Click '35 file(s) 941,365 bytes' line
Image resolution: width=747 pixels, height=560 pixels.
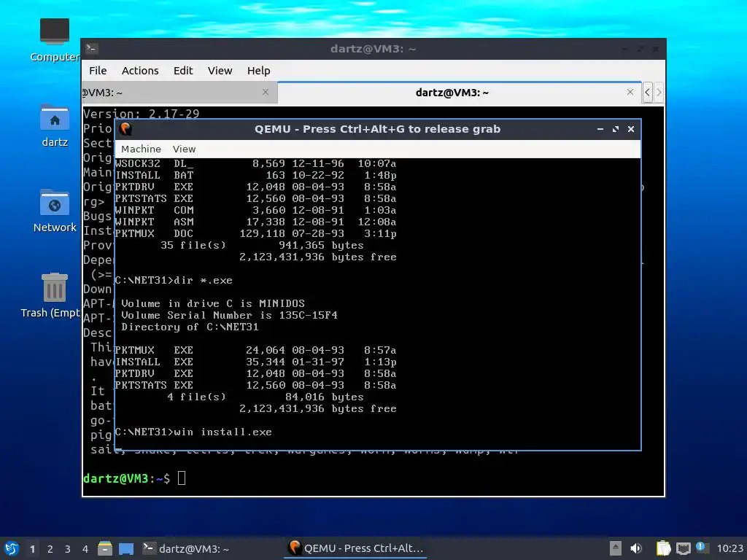click(262, 245)
